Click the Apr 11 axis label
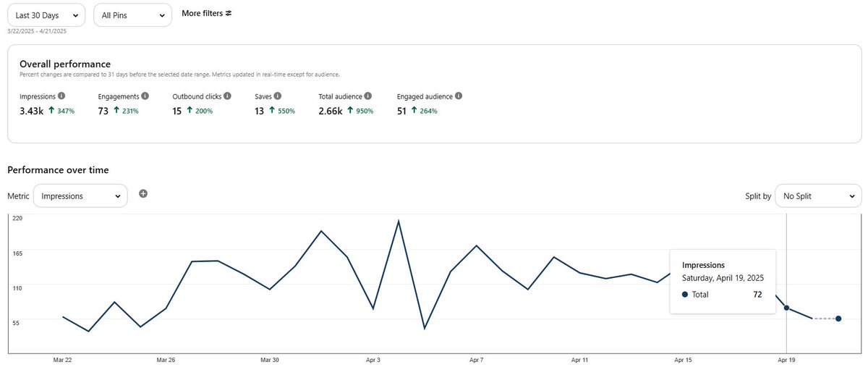The image size is (868, 370). pyautogui.click(x=579, y=359)
